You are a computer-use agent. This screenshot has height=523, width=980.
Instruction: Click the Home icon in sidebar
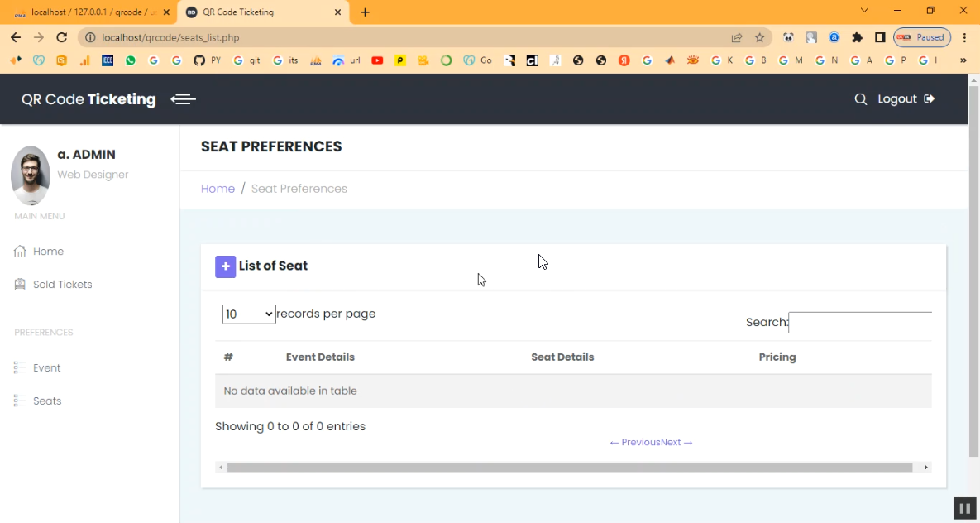point(20,252)
